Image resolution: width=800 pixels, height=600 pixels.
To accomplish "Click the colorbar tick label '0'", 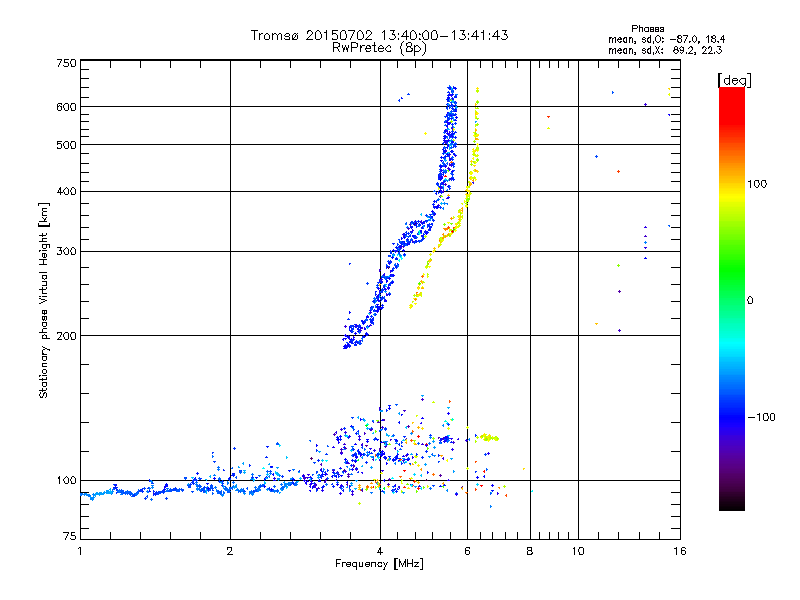I will (750, 301).
